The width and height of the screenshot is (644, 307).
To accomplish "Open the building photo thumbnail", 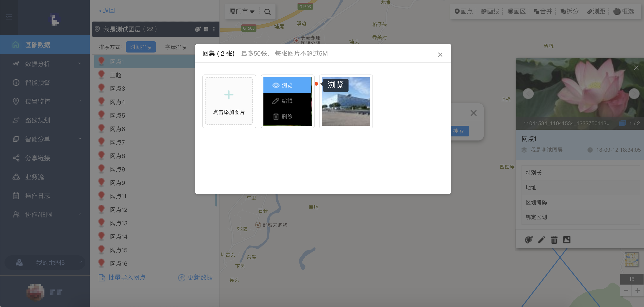I will click(346, 101).
